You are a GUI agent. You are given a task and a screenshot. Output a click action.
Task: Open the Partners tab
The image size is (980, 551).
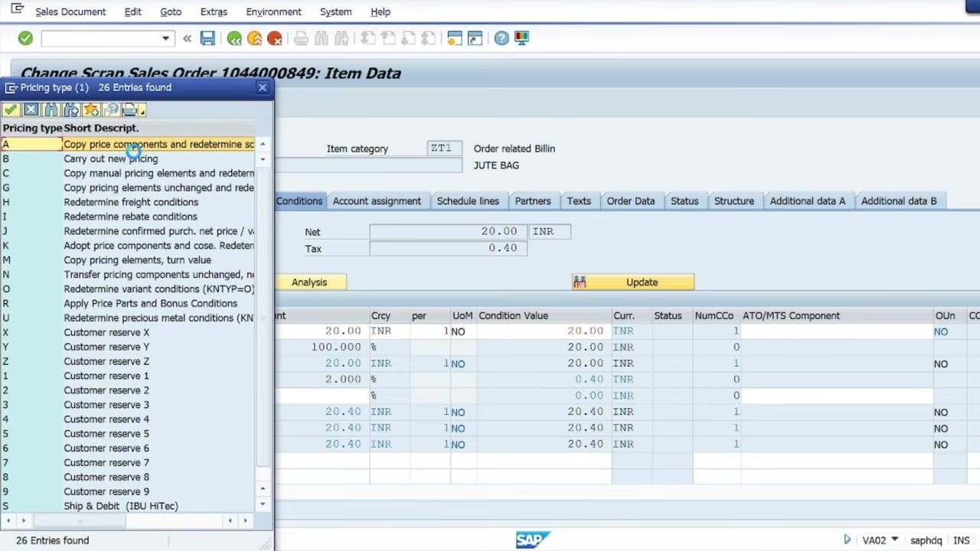(533, 201)
